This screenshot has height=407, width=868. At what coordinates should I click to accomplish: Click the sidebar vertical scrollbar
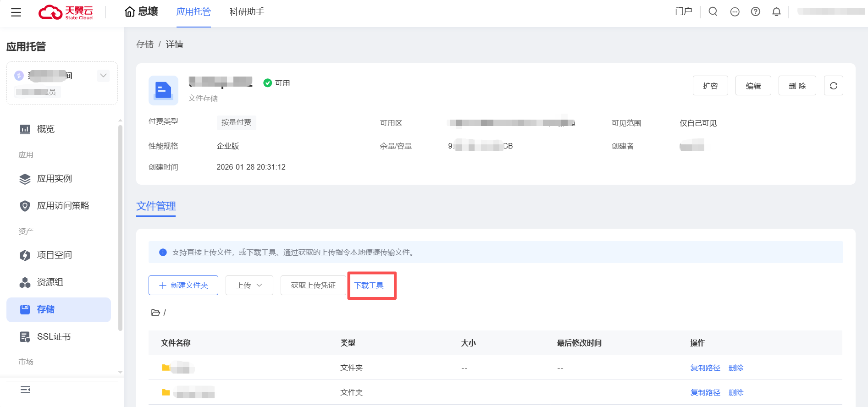120,229
